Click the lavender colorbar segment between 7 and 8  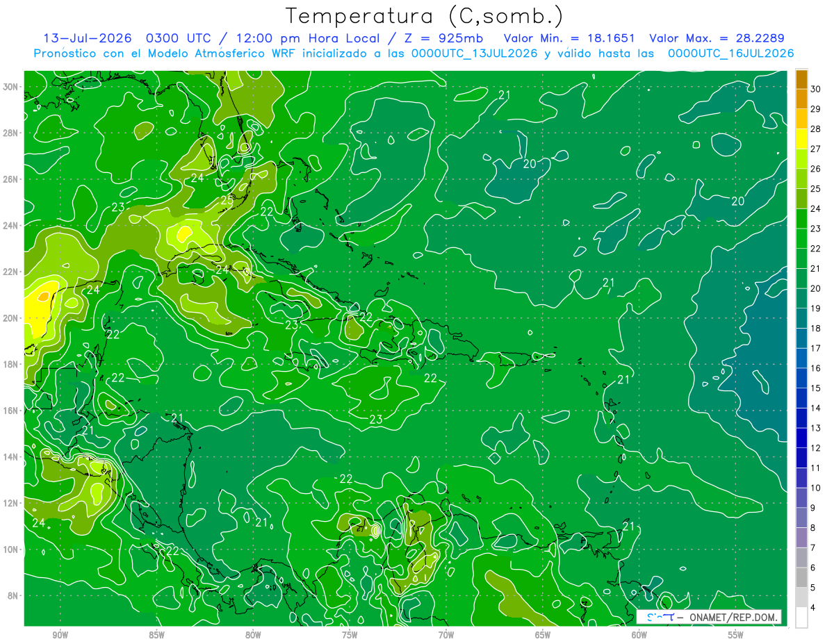[x=801, y=538]
